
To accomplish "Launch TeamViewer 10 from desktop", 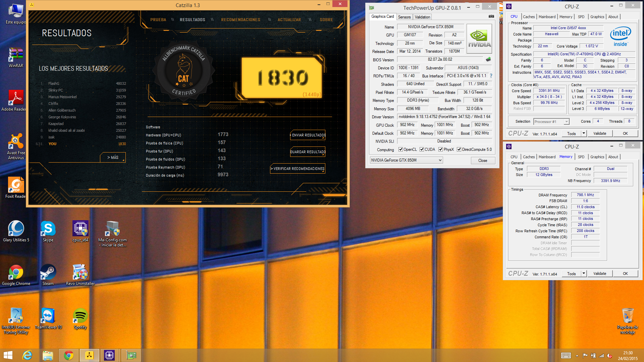I will pos(48,318).
